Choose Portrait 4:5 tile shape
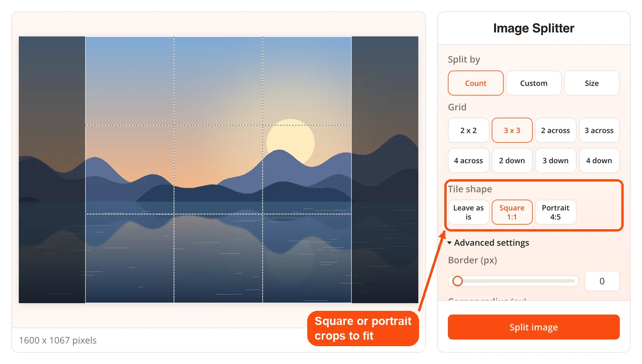Screen dimensions: 642x364 click(555, 212)
